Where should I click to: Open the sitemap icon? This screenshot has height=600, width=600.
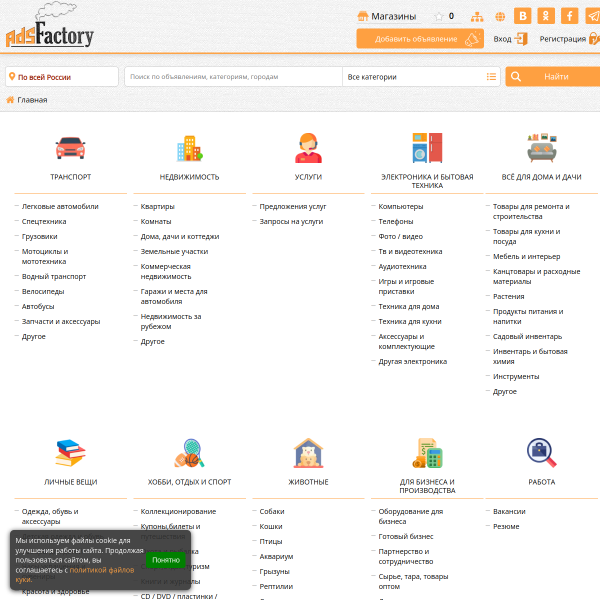coord(477,16)
